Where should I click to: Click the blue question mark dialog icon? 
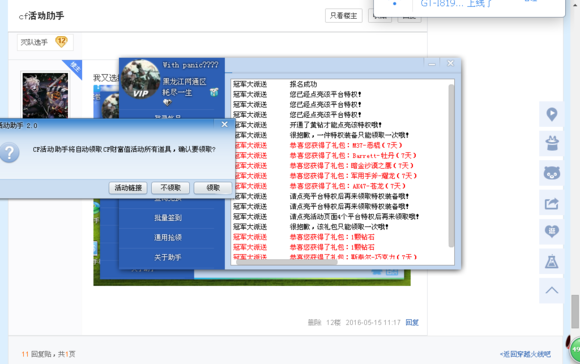[x=9, y=152]
